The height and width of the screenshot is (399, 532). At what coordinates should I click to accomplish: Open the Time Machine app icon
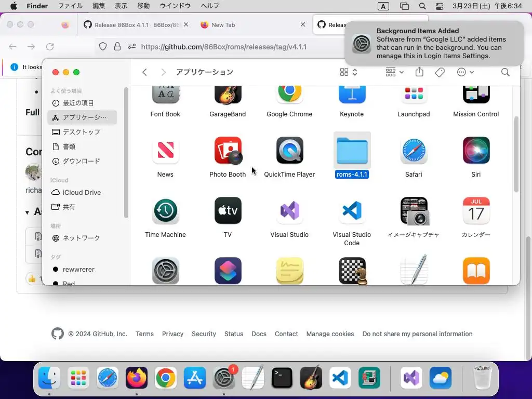tap(165, 211)
